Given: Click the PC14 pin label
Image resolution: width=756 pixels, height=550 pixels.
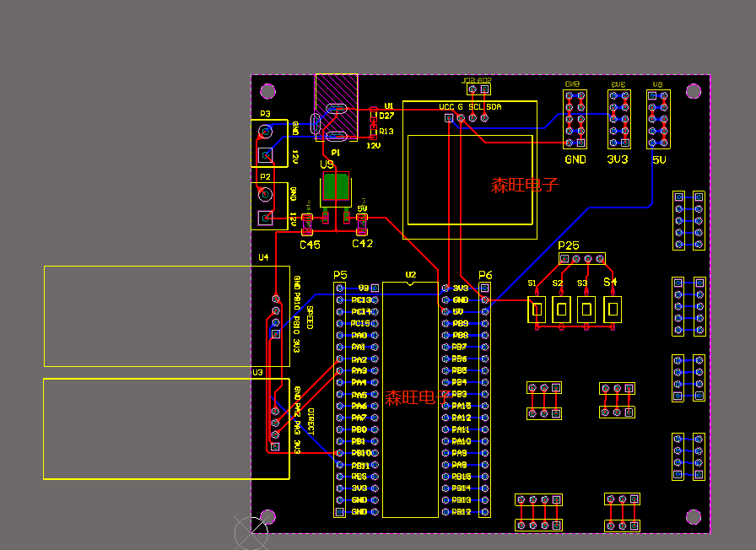Looking at the screenshot, I should coord(361,311).
